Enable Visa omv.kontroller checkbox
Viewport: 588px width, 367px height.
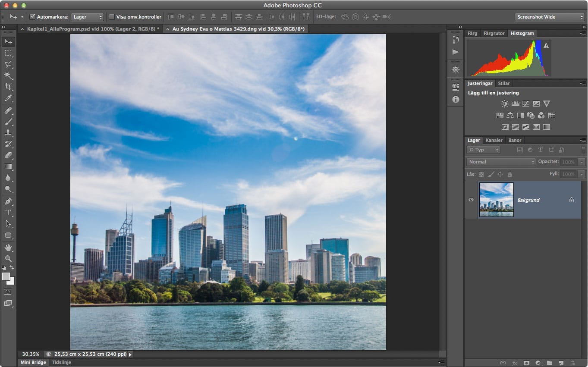point(112,17)
